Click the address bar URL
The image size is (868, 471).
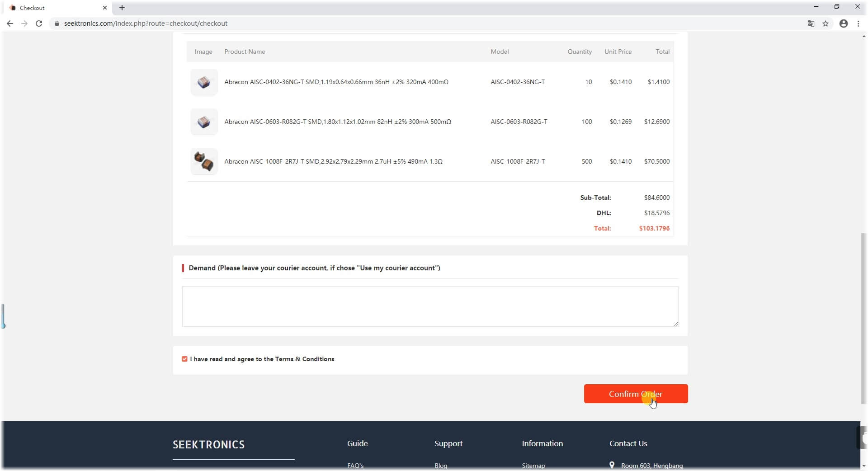click(146, 24)
